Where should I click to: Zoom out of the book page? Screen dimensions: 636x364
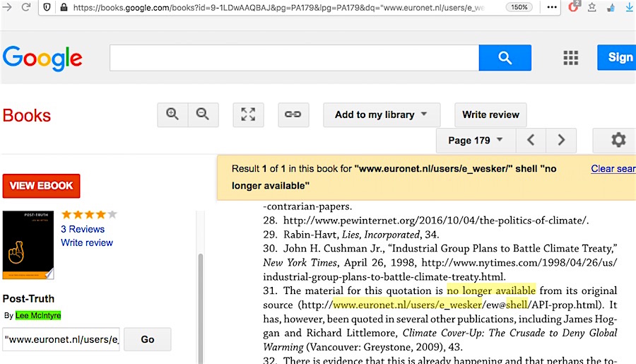(203, 115)
